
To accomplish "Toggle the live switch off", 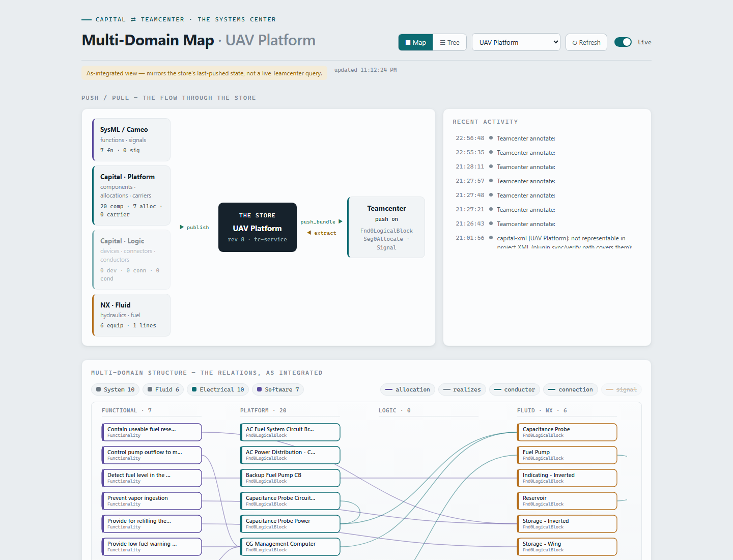I will [x=623, y=42].
